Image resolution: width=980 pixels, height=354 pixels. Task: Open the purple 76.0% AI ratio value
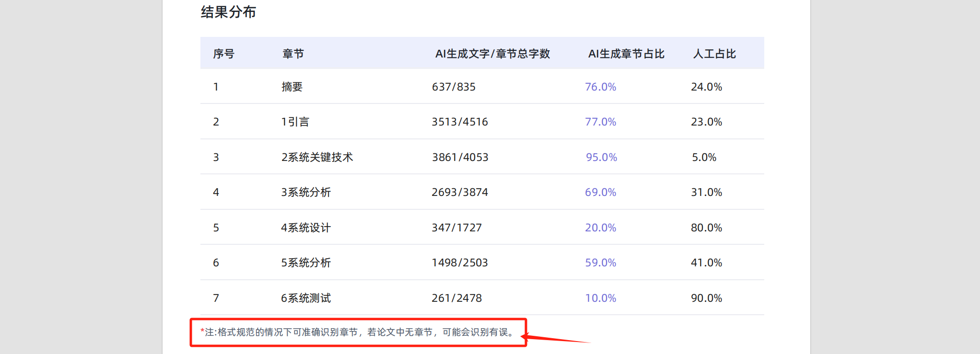(600, 87)
